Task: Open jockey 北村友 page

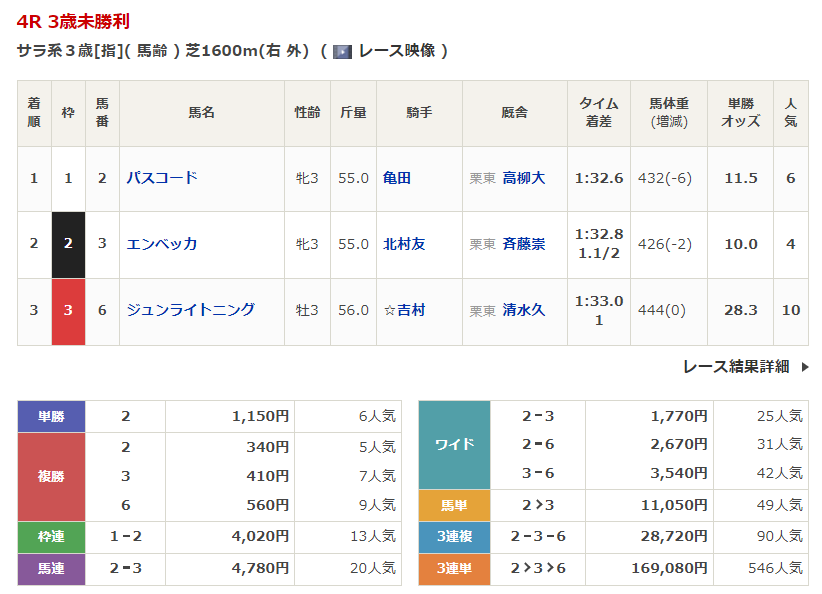Action: [404, 244]
